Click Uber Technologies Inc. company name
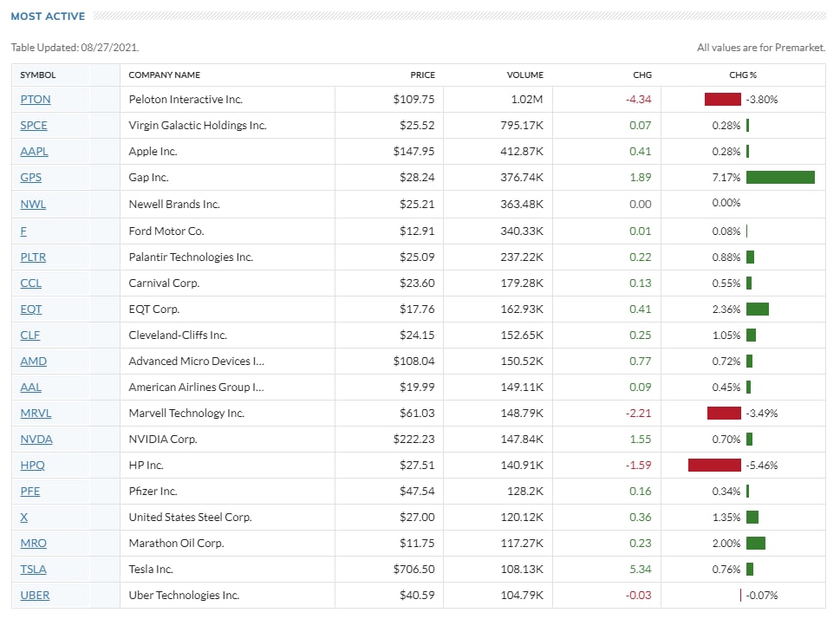The height and width of the screenshot is (619, 840). (x=184, y=595)
